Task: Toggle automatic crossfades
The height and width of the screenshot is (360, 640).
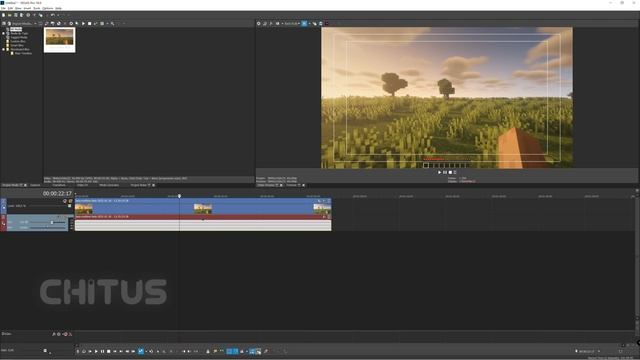Action: pos(236,351)
